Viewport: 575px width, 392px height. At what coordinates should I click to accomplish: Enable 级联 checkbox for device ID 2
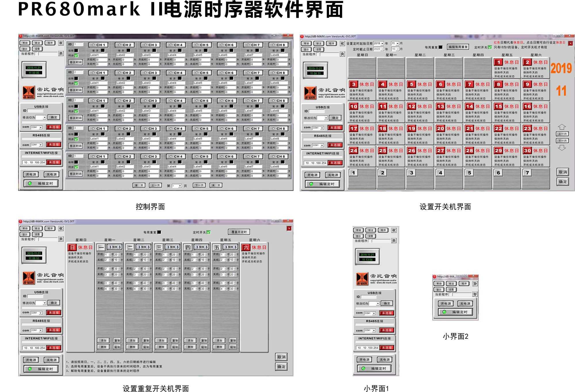(x=76, y=78)
